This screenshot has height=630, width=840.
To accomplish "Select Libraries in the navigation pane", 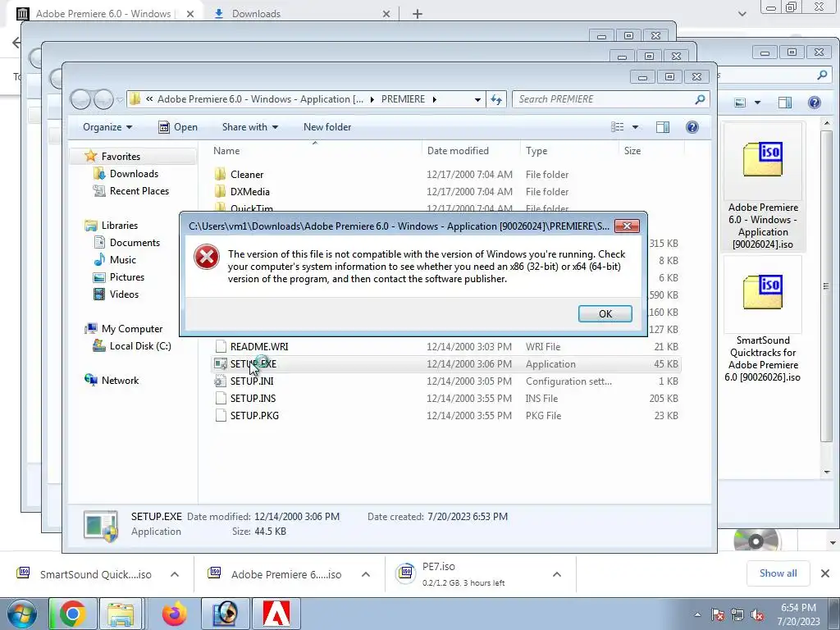I will pos(120,226).
